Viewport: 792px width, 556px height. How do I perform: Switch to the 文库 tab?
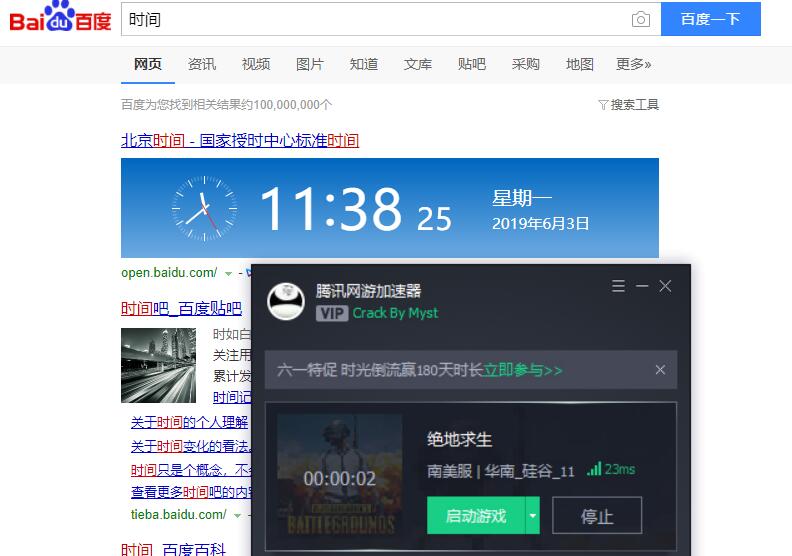click(418, 64)
